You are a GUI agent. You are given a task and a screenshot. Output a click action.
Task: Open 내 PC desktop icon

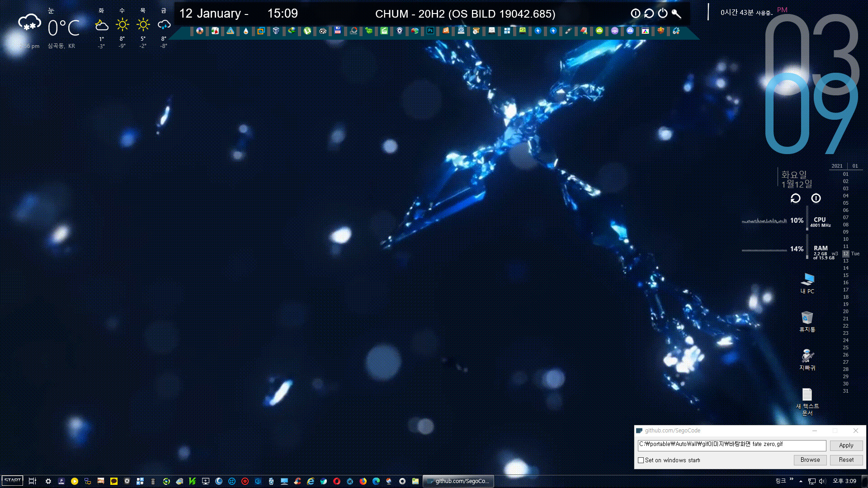pos(807,284)
